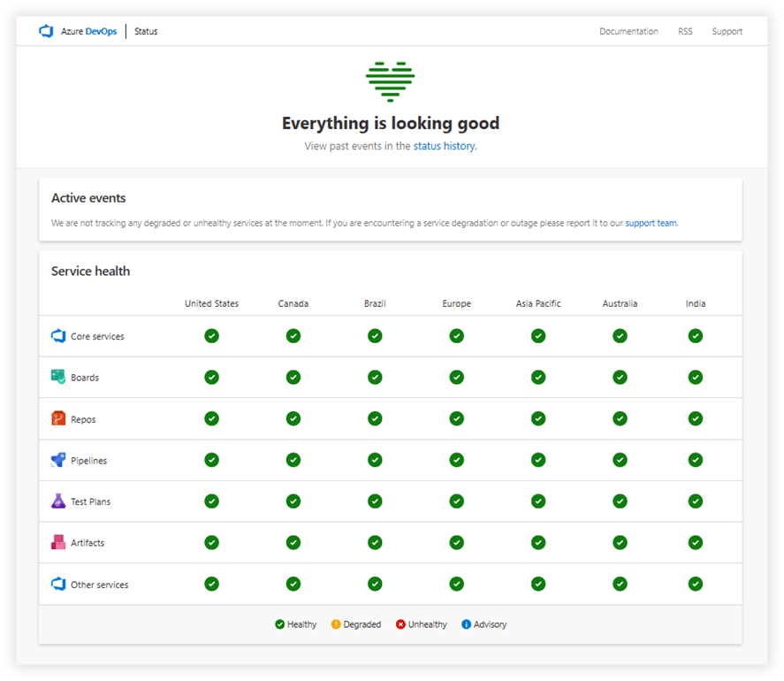Click the green heart health icon
Image resolution: width=784 pixels, height=681 pixels.
(x=391, y=81)
